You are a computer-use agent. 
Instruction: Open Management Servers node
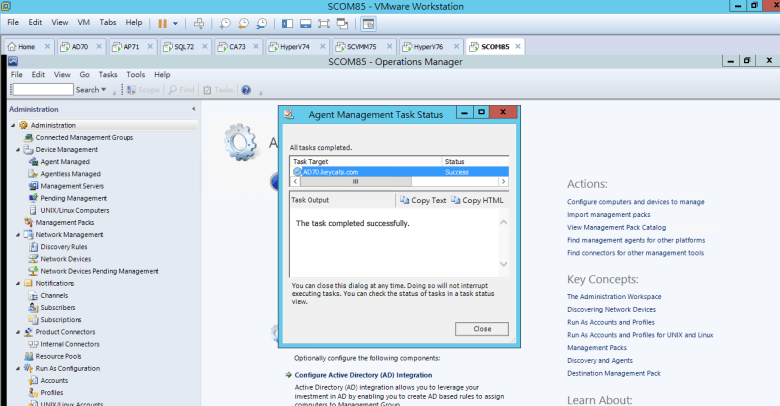72,186
